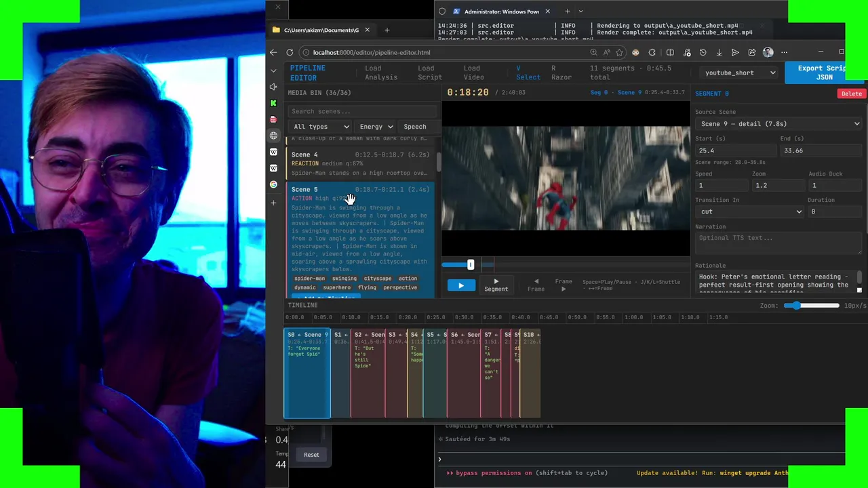
Task: Open new tab in file explorer window
Action: pyautogui.click(x=387, y=30)
